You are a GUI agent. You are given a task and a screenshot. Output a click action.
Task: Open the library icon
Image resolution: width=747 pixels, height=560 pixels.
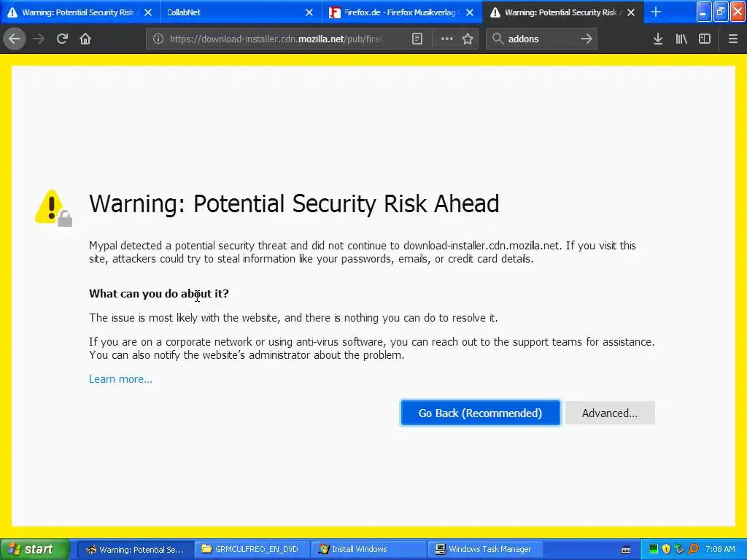(681, 39)
